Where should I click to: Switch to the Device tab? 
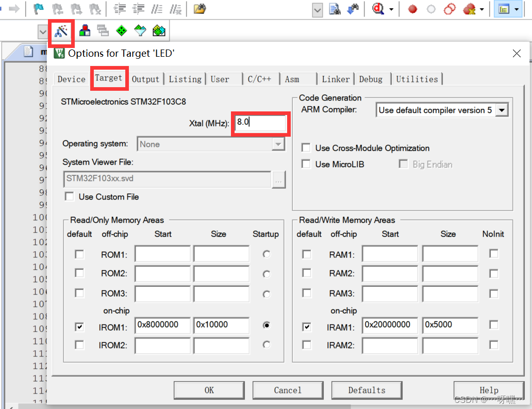point(71,79)
